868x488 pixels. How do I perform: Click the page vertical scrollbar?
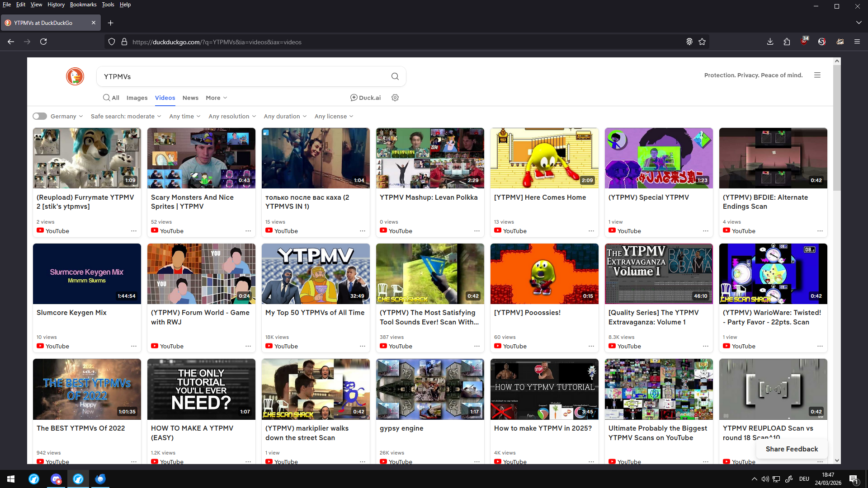[x=837, y=260]
